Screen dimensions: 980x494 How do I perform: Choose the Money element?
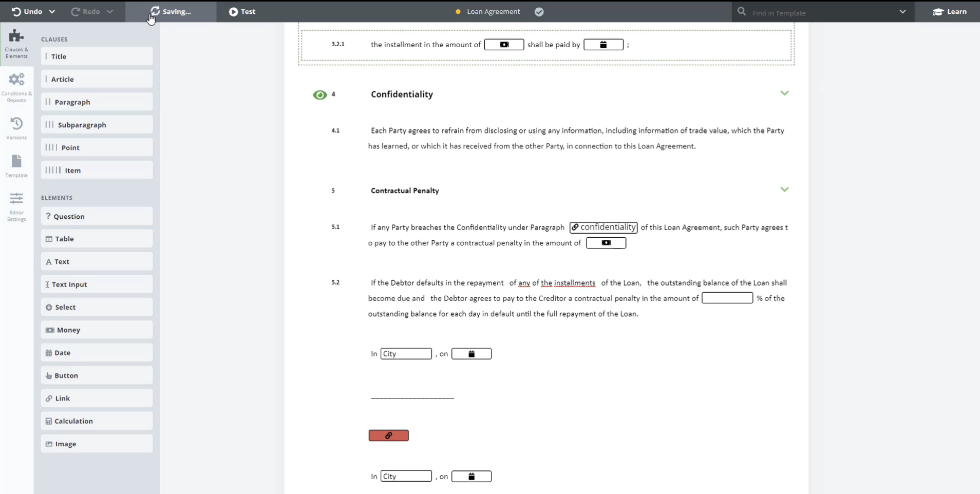pos(97,330)
